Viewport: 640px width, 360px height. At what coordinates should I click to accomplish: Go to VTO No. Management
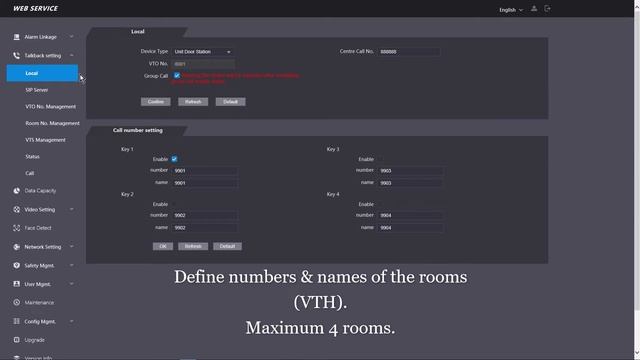point(51,107)
